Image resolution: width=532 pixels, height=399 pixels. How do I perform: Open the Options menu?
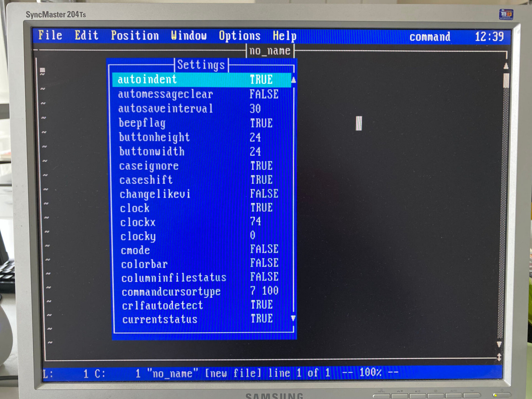coord(240,36)
